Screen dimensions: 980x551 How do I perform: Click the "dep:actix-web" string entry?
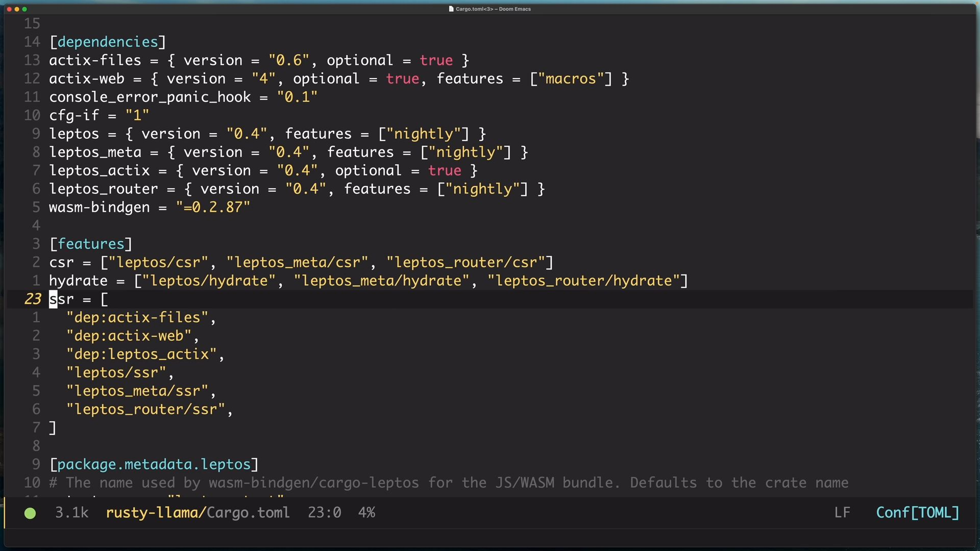tap(129, 336)
